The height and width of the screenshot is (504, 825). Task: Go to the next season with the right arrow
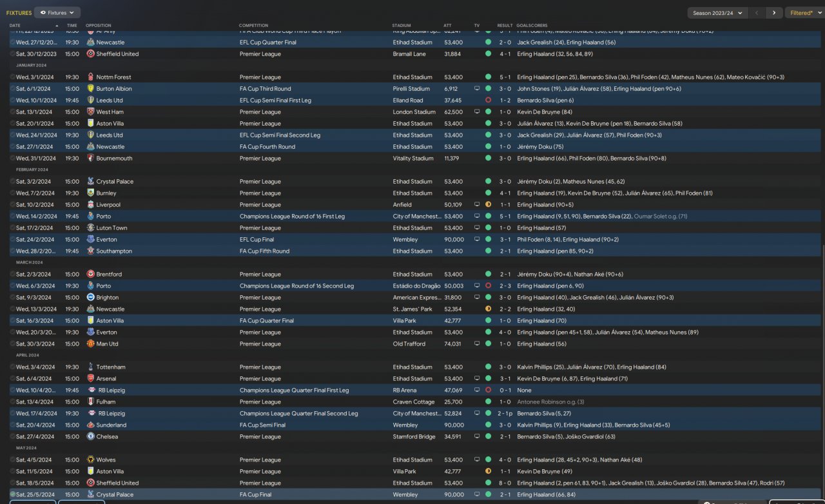pyautogui.click(x=775, y=13)
